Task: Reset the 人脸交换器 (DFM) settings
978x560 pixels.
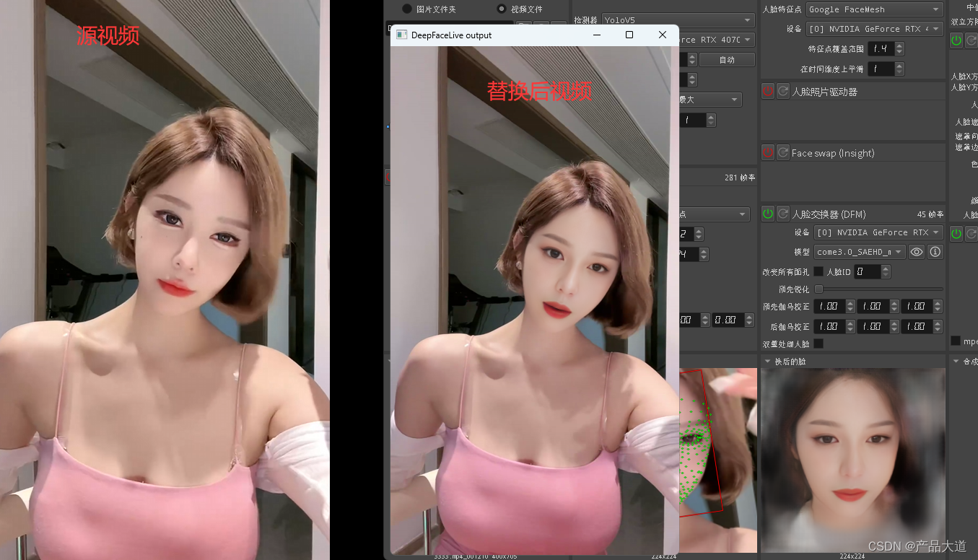Action: coord(782,214)
